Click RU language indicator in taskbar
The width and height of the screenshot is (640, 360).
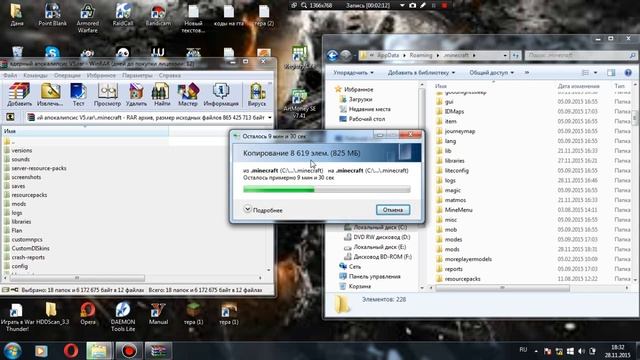[523, 350]
